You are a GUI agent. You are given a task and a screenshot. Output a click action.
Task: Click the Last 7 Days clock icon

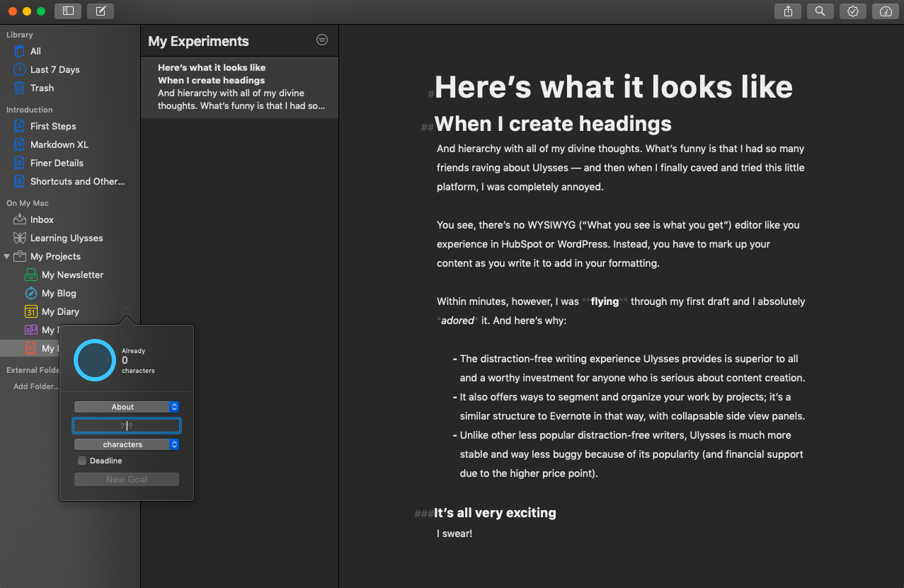tap(19, 69)
